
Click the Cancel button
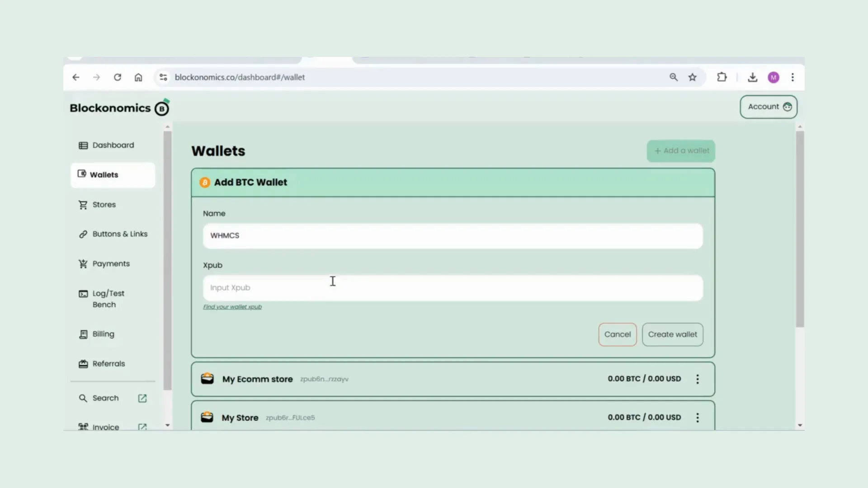[617, 334]
